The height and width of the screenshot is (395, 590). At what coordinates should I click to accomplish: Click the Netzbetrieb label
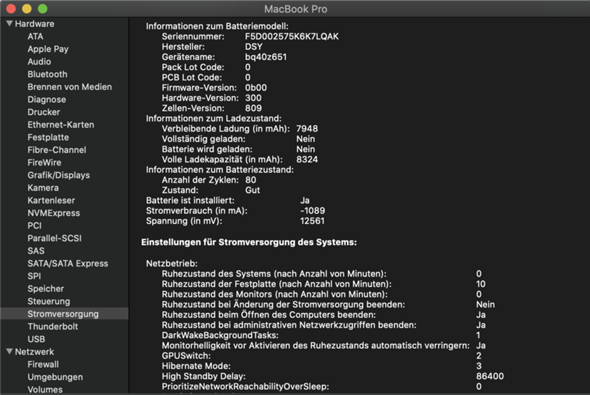point(172,263)
